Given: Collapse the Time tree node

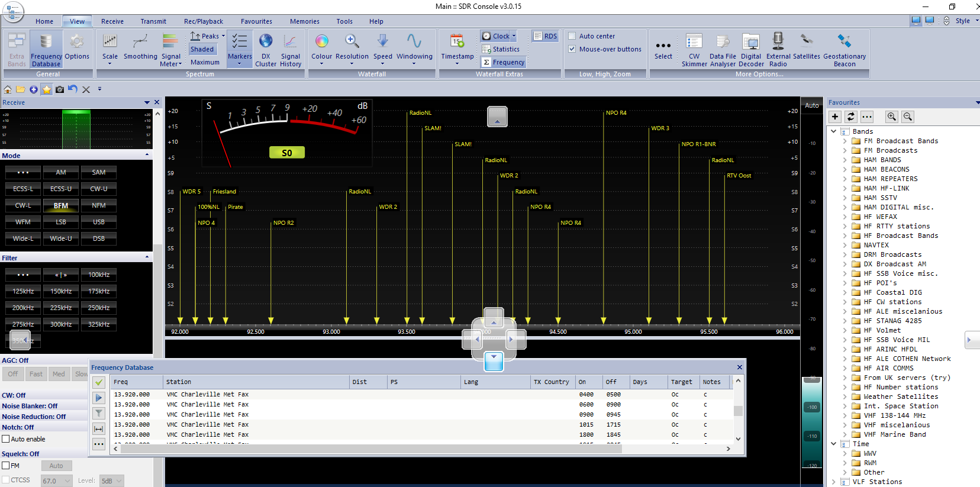Looking at the screenshot, I should click(x=834, y=444).
